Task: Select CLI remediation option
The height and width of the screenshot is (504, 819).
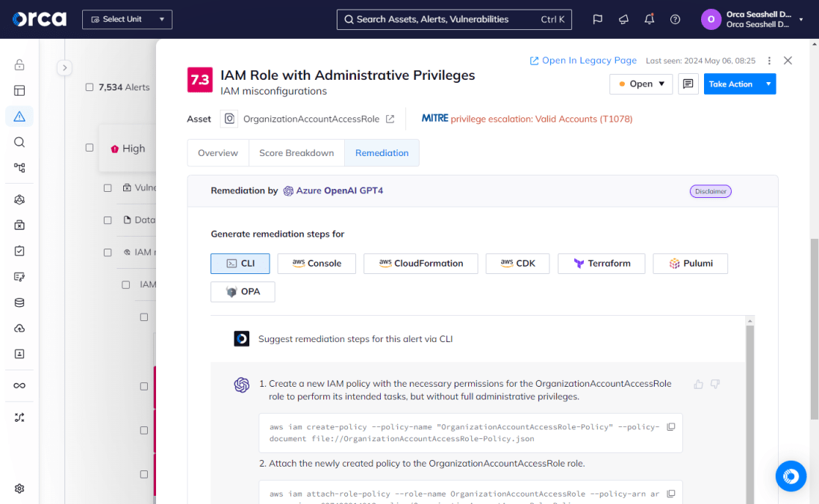Action: coord(240,264)
